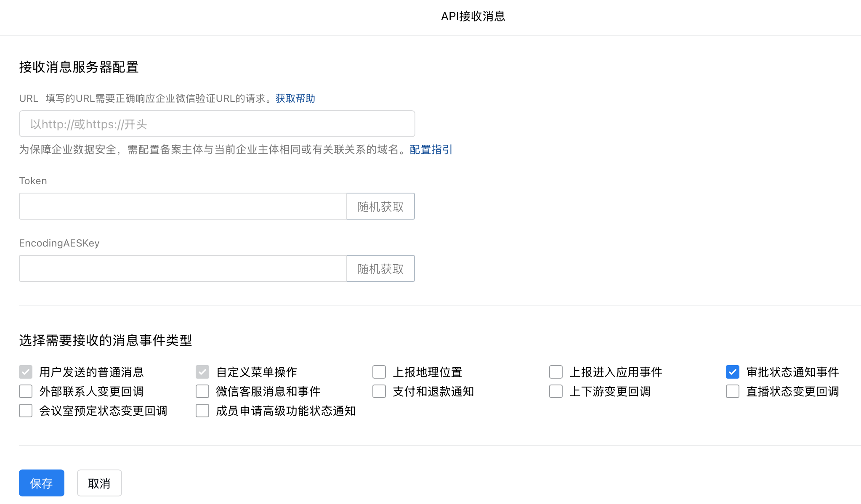The image size is (861, 504).
Task: Click the 取消 cancel button
Action: [x=99, y=483]
